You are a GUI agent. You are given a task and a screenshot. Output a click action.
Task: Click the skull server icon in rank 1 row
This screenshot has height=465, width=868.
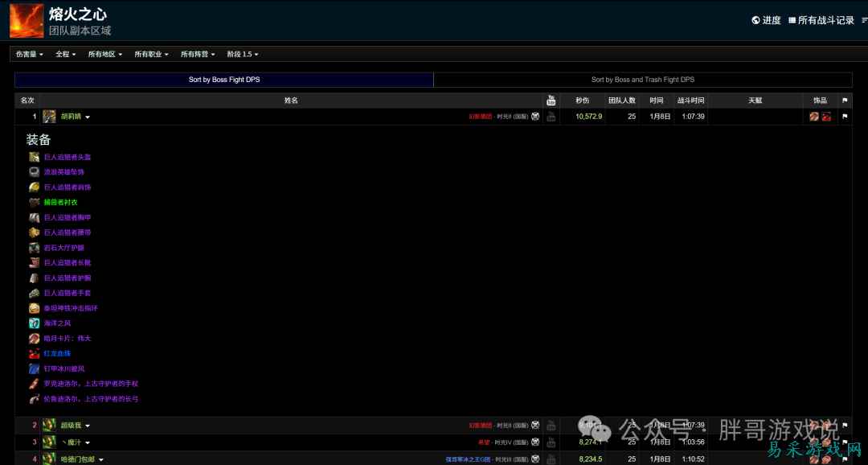point(535,117)
